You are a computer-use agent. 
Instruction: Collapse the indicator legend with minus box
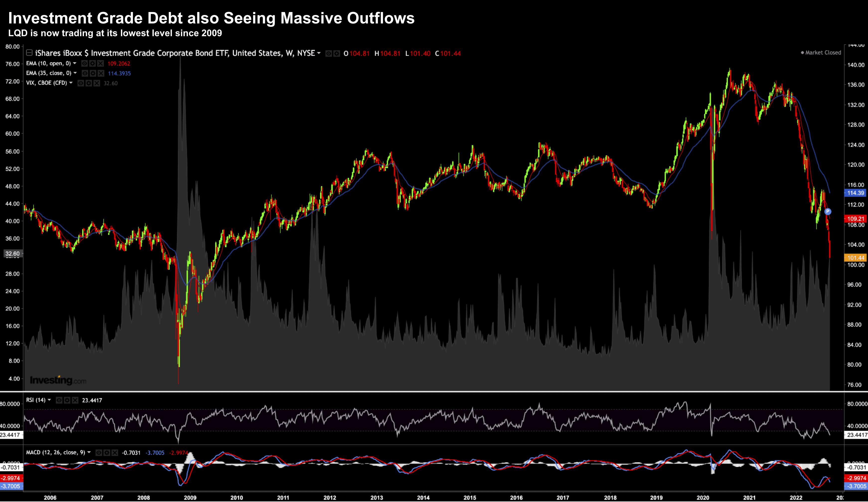[x=29, y=53]
